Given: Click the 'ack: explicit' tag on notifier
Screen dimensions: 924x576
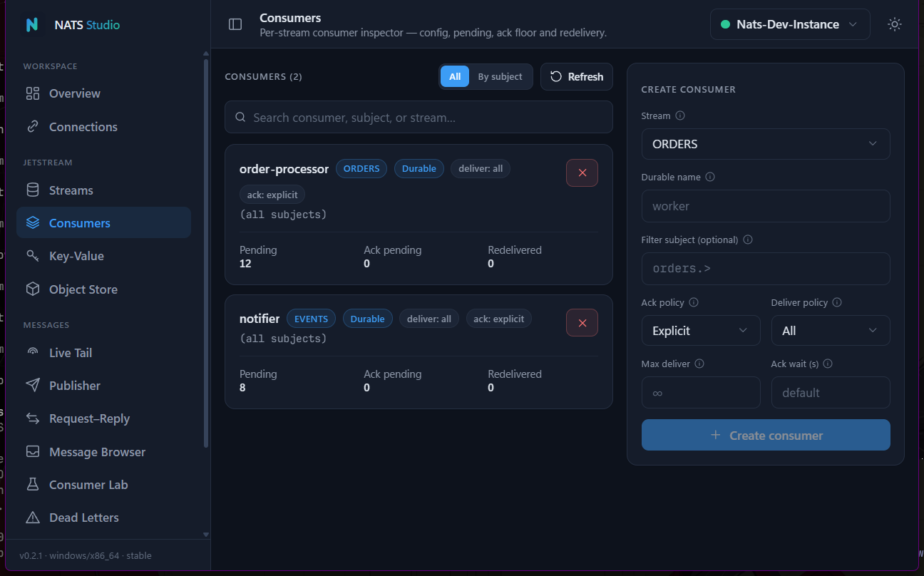Looking at the screenshot, I should click(499, 319).
